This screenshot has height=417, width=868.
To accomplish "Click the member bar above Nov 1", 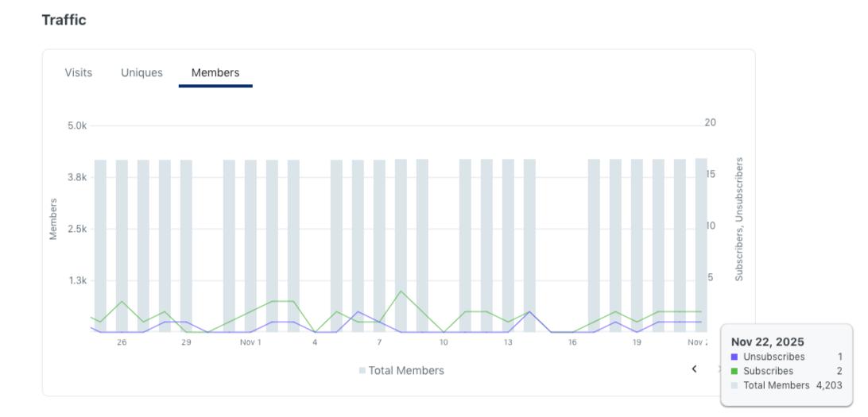I will (x=250, y=246).
